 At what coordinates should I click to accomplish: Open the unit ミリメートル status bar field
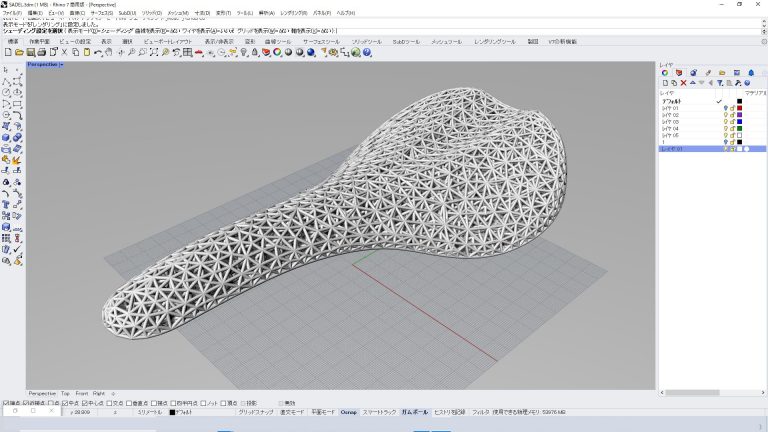click(x=149, y=412)
